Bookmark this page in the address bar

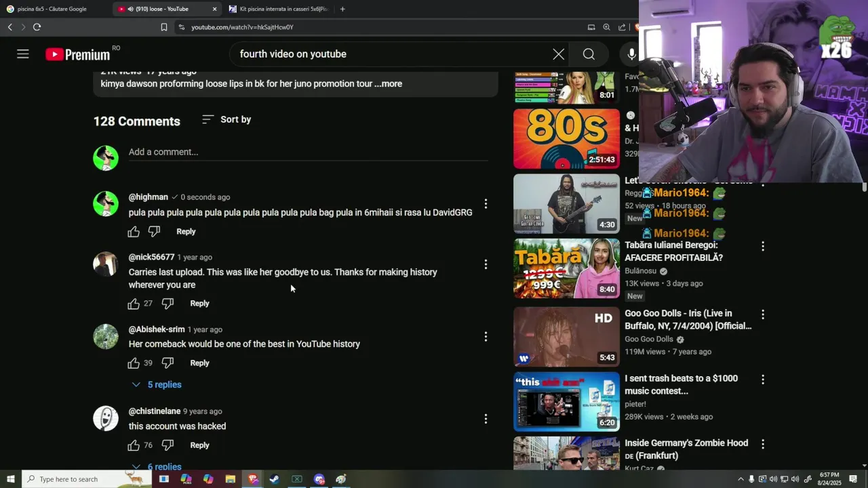click(x=164, y=27)
